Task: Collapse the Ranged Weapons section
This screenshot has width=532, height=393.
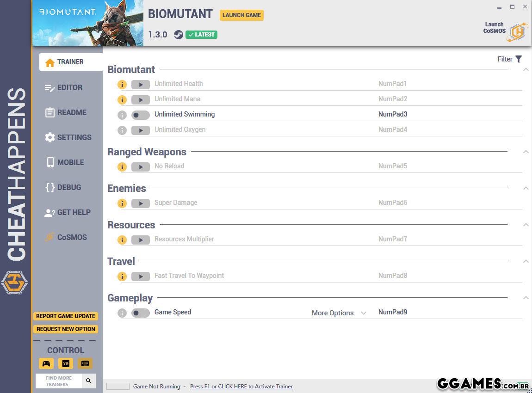Action: pyautogui.click(x=526, y=152)
